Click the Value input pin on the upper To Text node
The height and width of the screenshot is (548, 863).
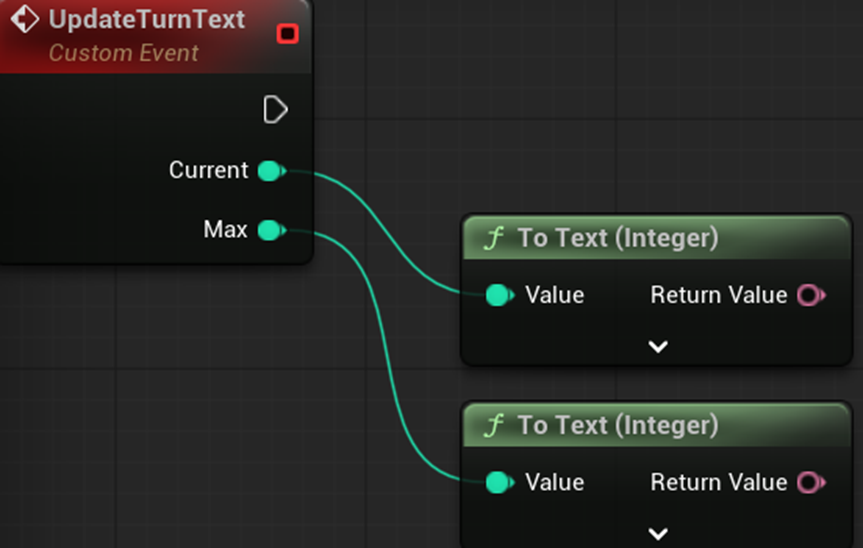tap(498, 295)
